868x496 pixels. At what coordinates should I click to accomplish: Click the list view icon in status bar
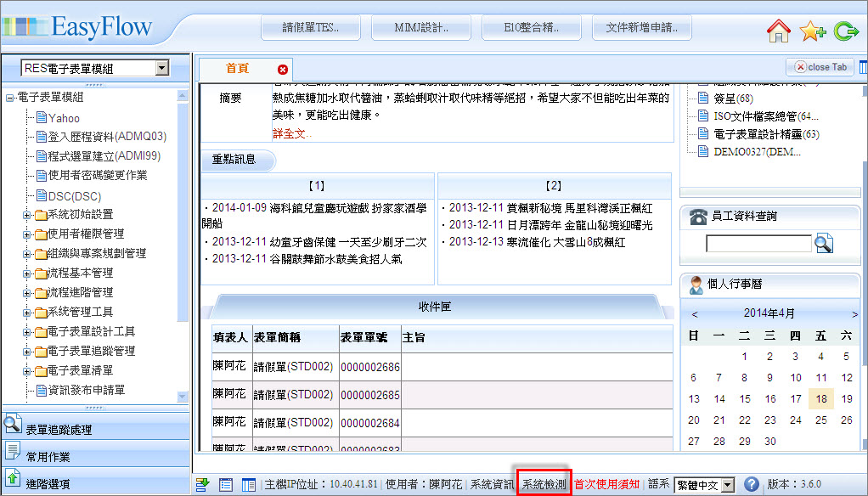226,484
